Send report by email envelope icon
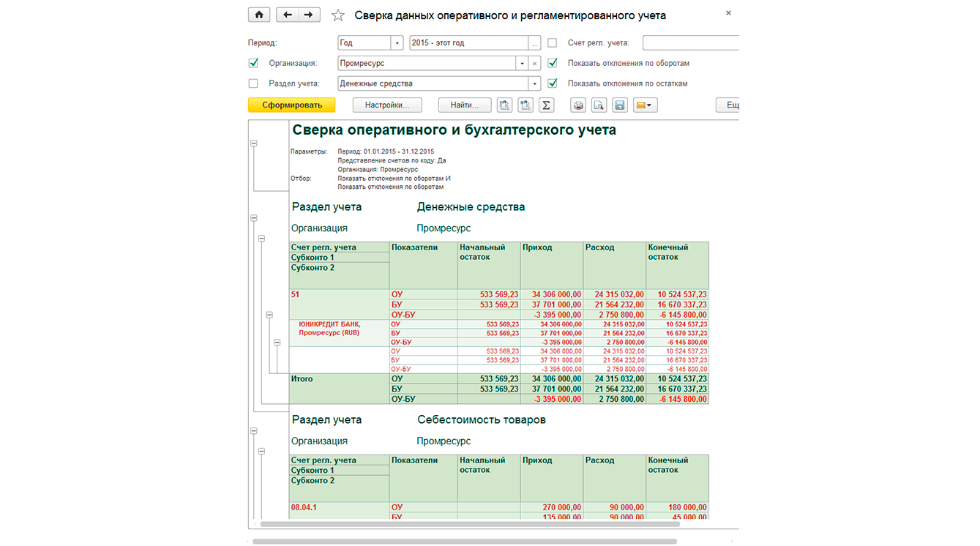Viewport: 980px width, 546px height. point(645,105)
